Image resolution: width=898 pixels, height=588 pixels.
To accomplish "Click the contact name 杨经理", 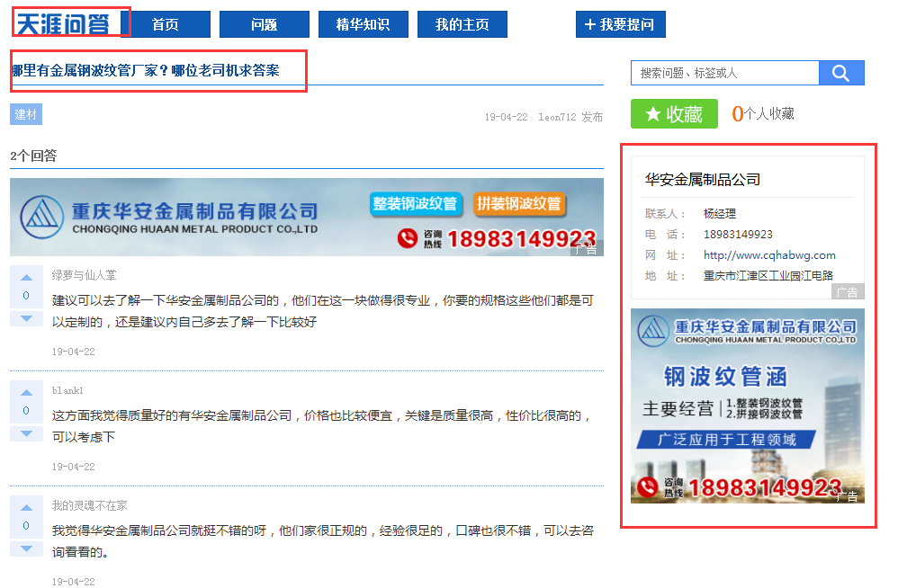I will coord(719,214).
